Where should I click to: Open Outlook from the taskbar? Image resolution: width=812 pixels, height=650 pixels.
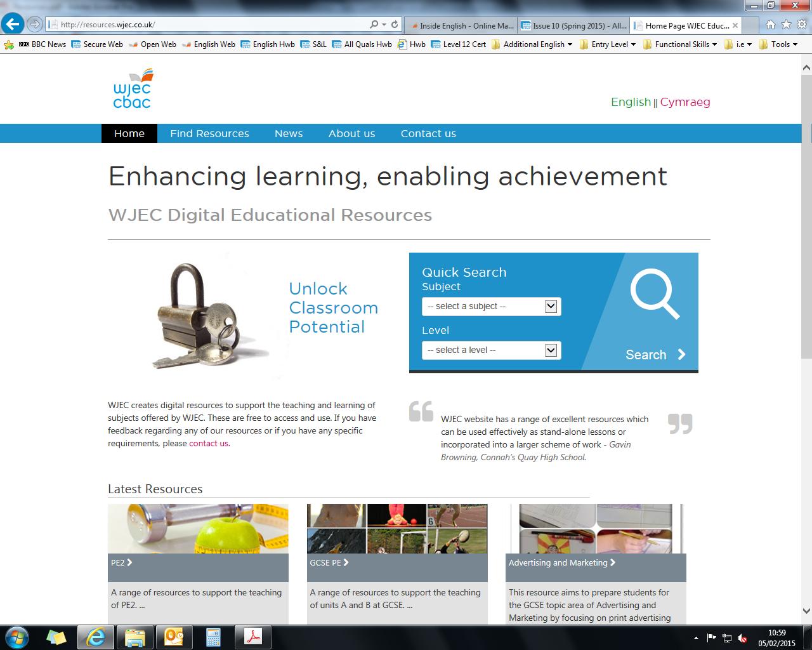(x=173, y=637)
